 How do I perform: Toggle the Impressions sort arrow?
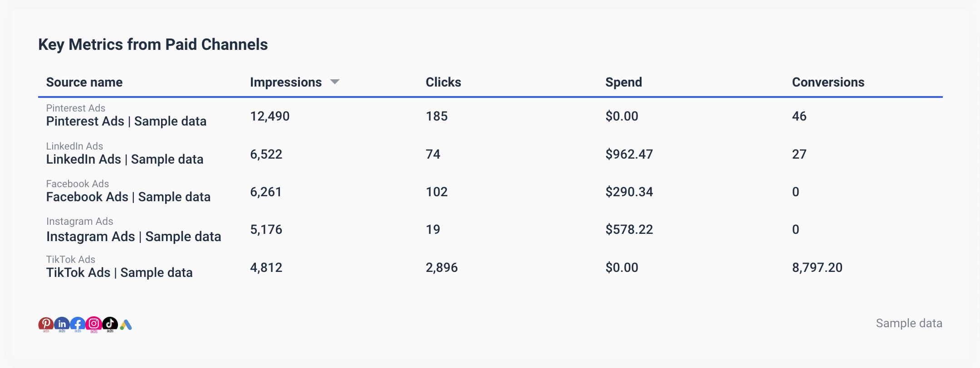click(335, 82)
